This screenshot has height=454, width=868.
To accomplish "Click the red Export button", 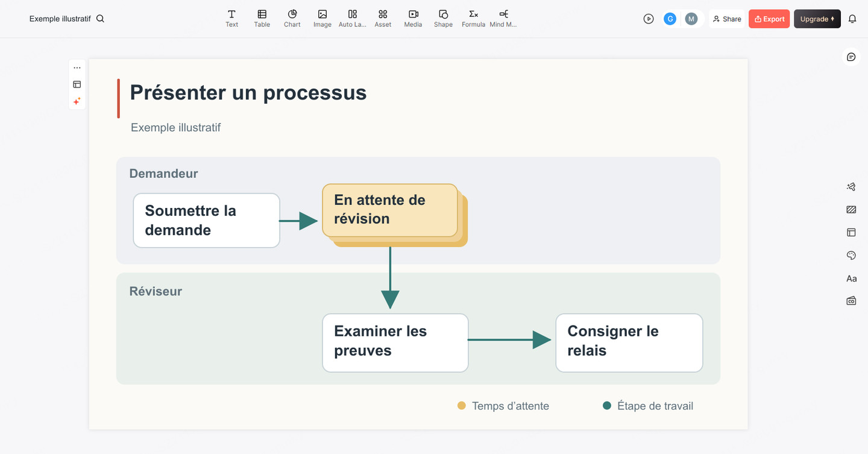I will click(769, 19).
